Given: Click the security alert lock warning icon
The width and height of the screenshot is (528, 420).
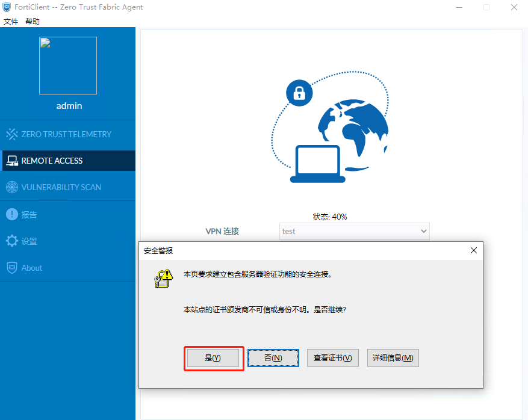Looking at the screenshot, I should (x=163, y=279).
